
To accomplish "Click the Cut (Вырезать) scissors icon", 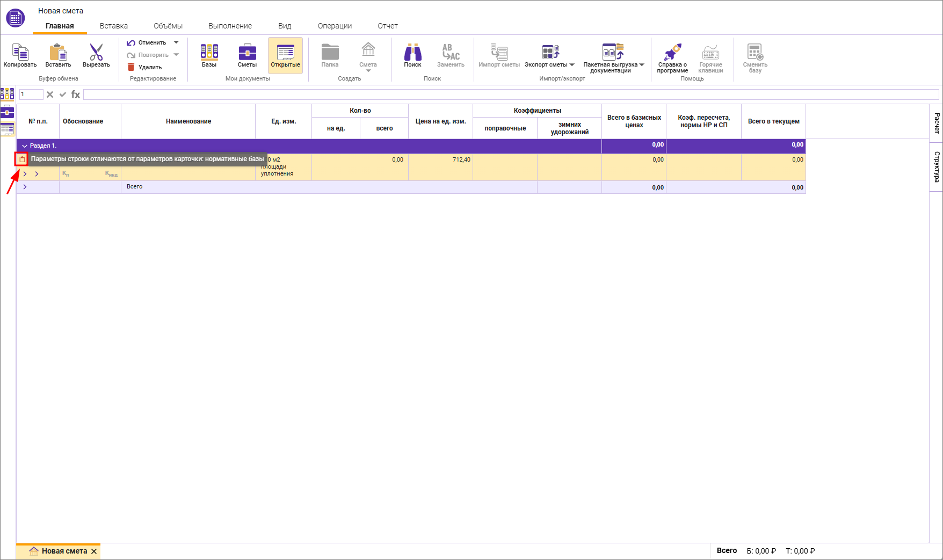I will pos(96,53).
